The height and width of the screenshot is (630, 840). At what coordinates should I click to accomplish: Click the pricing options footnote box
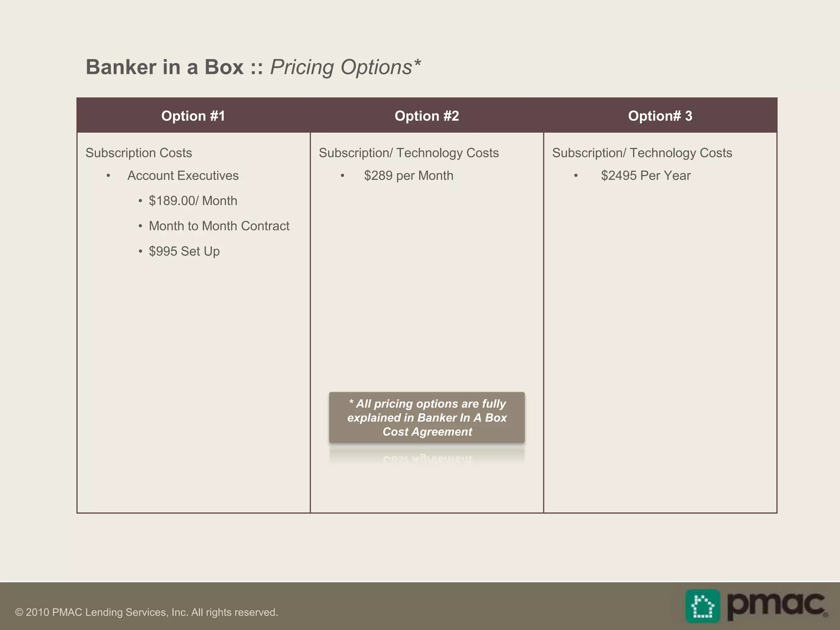coord(427,418)
